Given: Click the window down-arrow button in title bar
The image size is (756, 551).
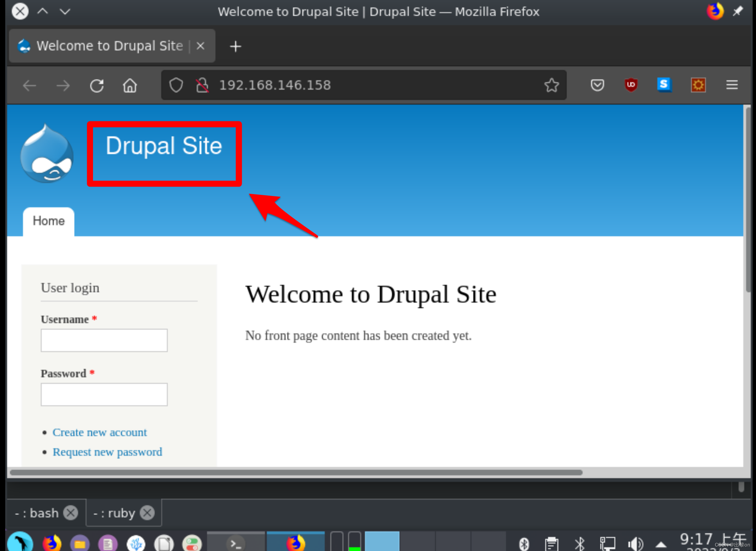Looking at the screenshot, I should click(x=65, y=11).
